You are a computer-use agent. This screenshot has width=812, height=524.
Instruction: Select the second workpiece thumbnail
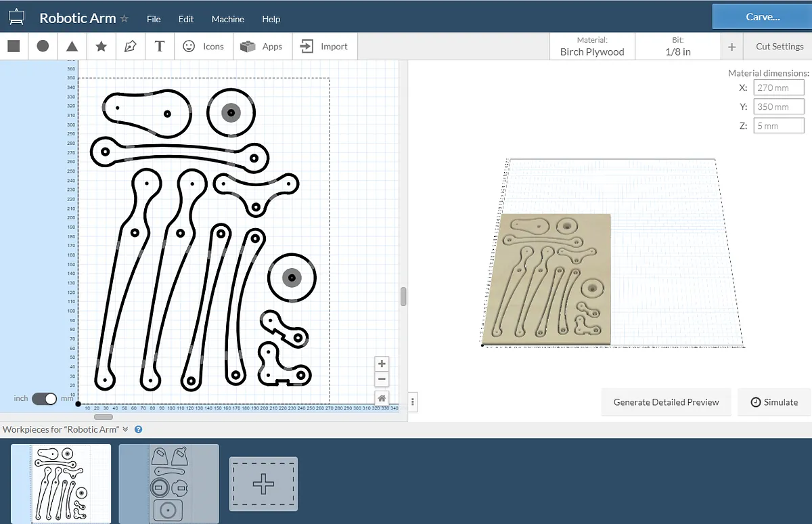tap(168, 483)
